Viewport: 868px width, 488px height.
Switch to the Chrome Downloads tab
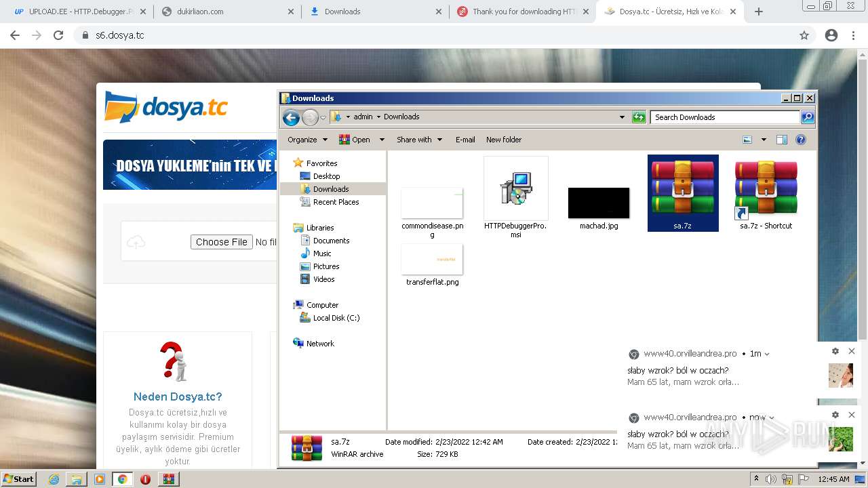pos(375,12)
